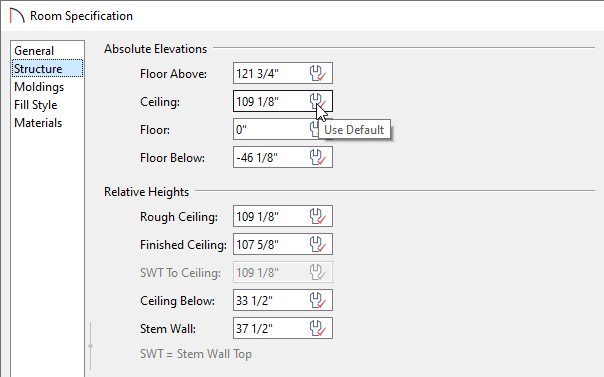
Task: Click Use Default wrench for Finished Ceiling
Action: click(x=318, y=244)
